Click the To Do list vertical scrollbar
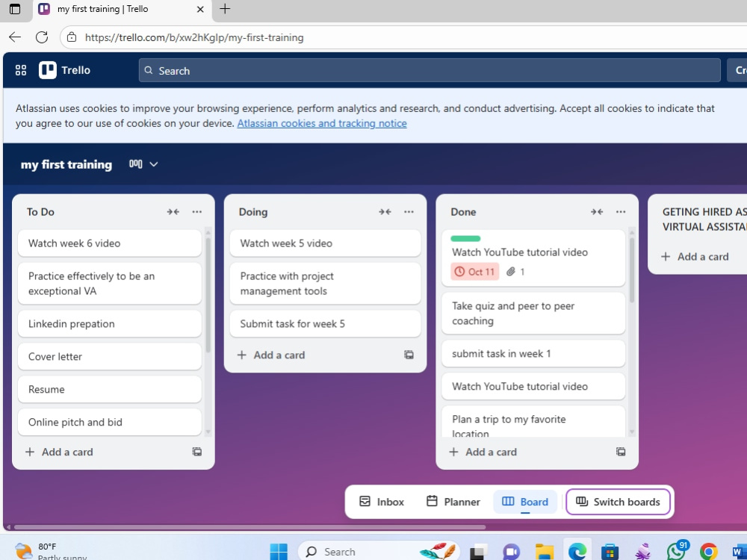 coord(208,295)
